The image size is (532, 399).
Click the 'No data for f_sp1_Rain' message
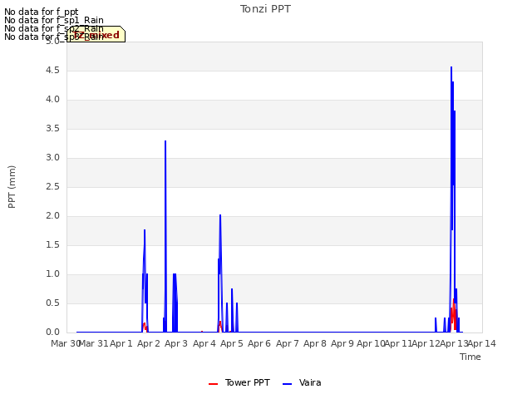54,20
